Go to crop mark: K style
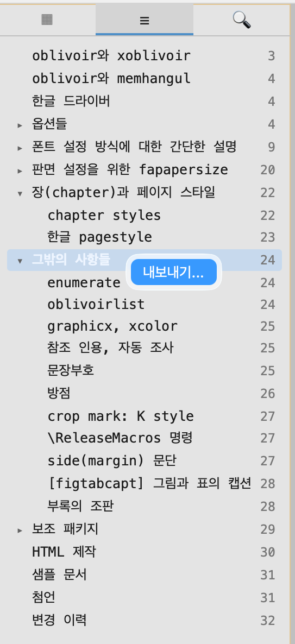This screenshot has height=644, width=295. click(x=121, y=416)
